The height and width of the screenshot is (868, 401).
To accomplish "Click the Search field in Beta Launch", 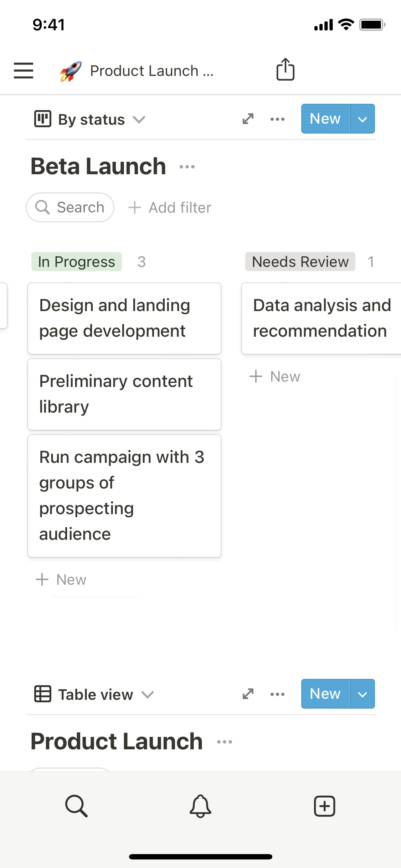I will tap(70, 207).
